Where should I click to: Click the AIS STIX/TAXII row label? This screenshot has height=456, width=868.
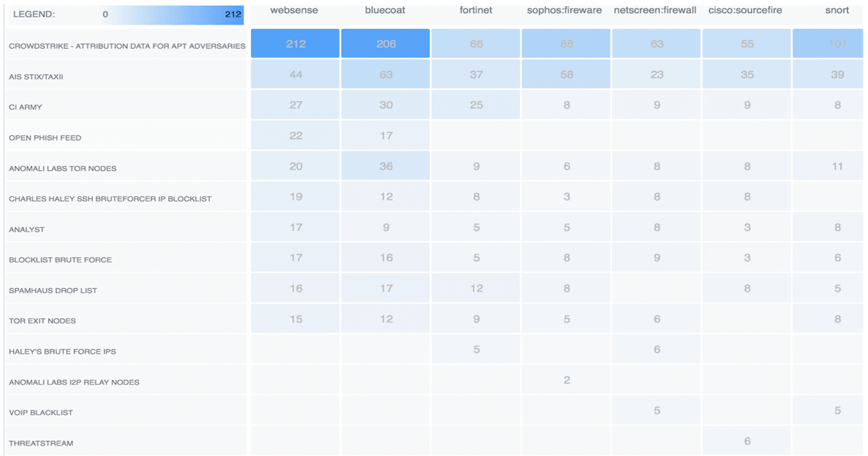36,76
